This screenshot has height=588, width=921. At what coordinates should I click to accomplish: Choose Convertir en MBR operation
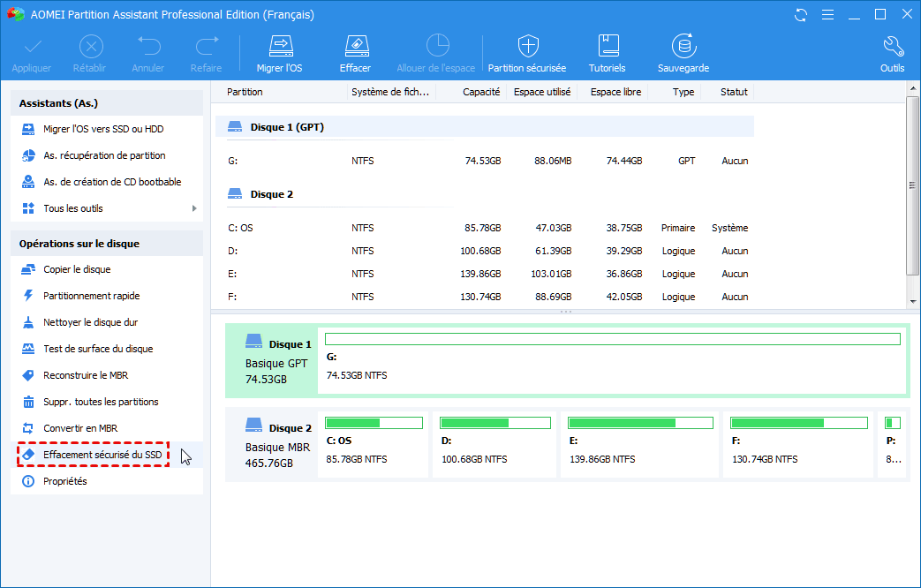[x=80, y=428]
